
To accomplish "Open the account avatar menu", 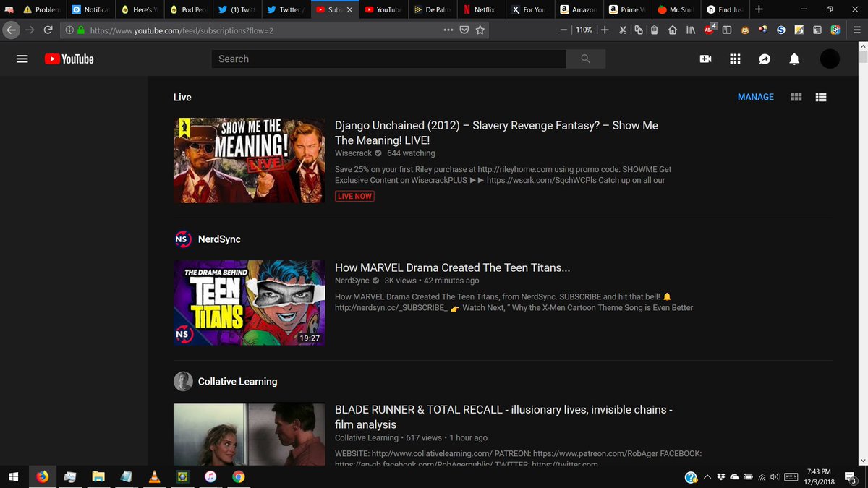I will 830,59.
